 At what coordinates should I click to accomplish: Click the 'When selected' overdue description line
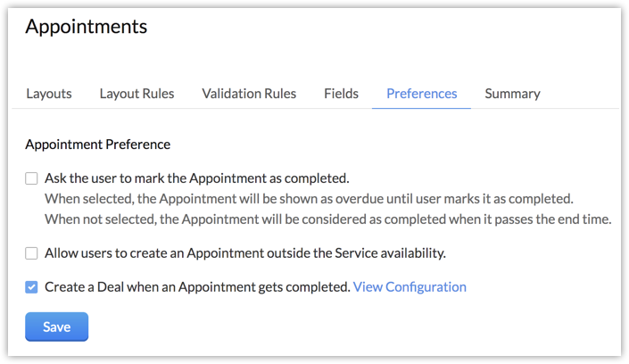coord(308,197)
